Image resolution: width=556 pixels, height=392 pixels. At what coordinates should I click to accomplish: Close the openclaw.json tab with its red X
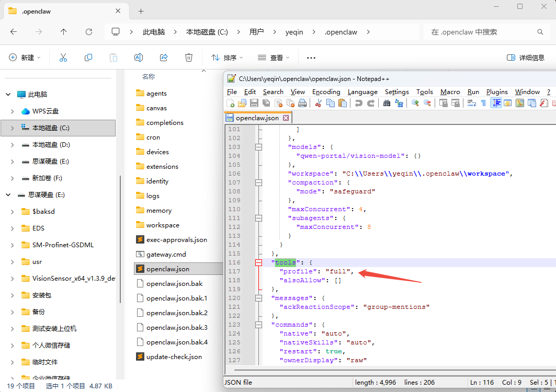tap(286, 118)
